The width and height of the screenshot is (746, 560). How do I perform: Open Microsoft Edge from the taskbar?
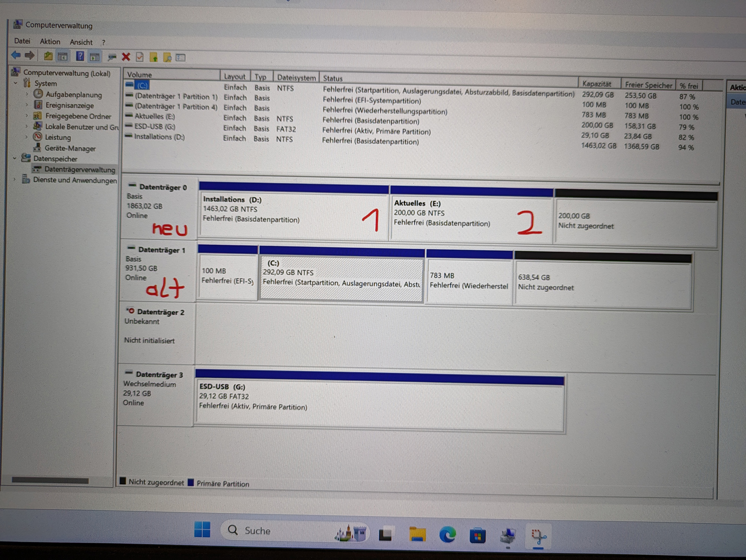tap(447, 535)
